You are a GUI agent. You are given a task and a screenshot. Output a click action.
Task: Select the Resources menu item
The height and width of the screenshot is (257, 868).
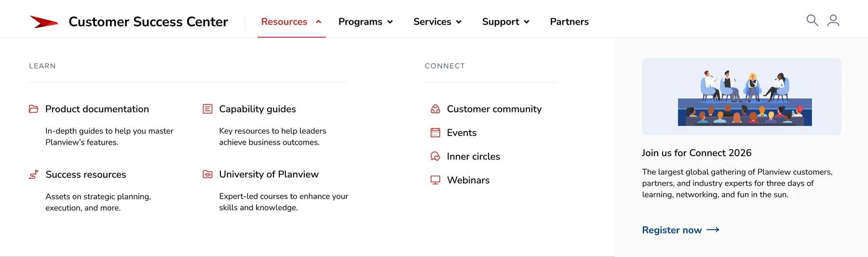pos(284,22)
